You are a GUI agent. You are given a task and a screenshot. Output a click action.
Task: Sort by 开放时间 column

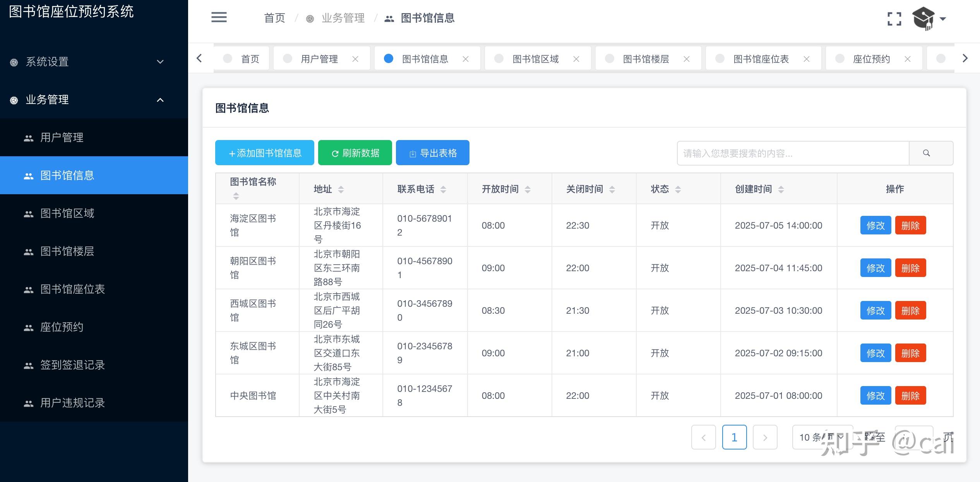527,189
